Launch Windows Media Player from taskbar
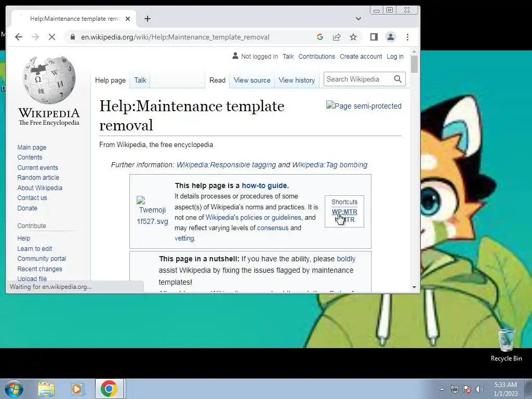532x399 pixels. click(x=78, y=389)
